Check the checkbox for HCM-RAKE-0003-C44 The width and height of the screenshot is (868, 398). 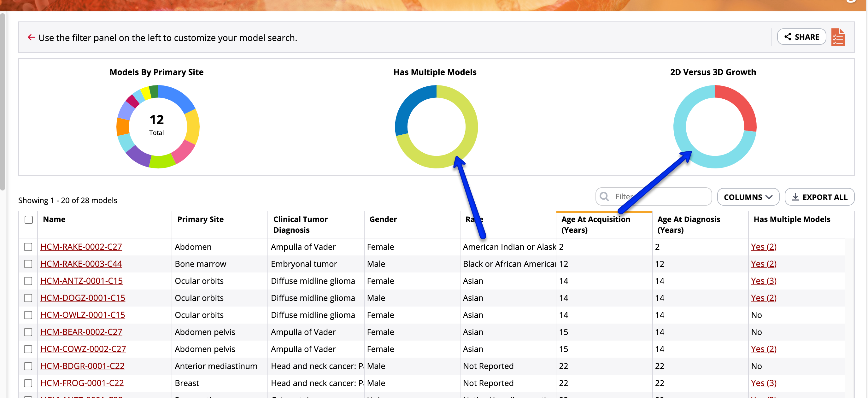click(x=28, y=264)
